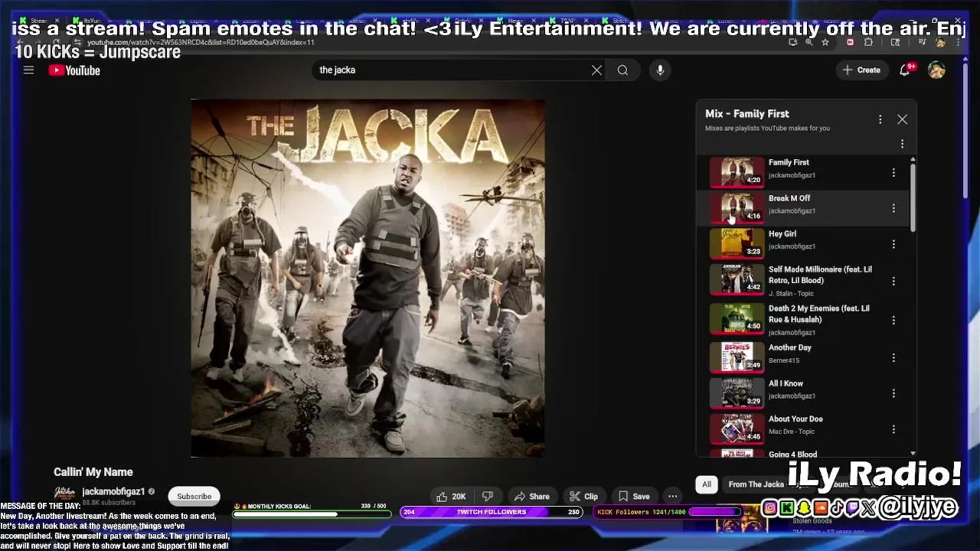The image size is (980, 551).
Task: Open options for Break M Off track
Action: [x=893, y=208]
